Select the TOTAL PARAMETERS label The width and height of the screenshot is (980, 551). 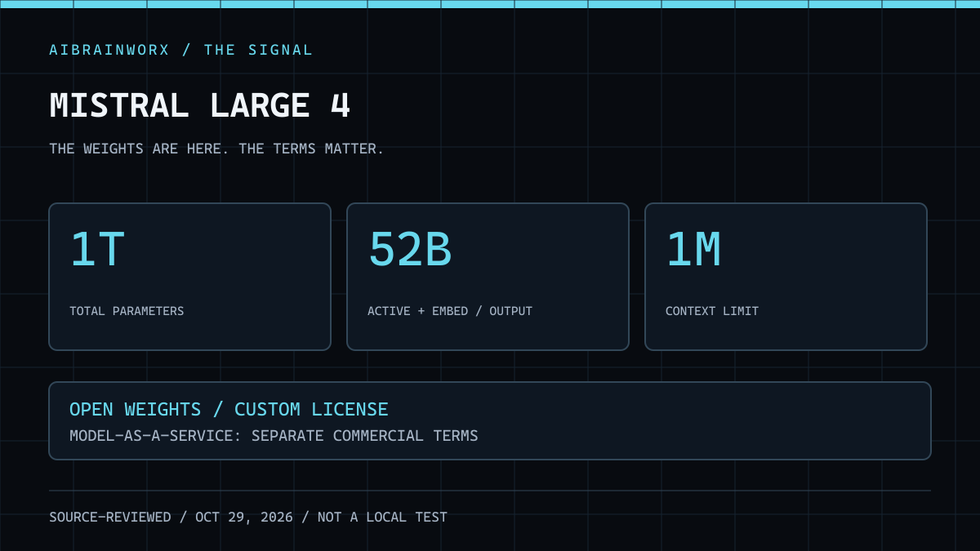coord(127,311)
